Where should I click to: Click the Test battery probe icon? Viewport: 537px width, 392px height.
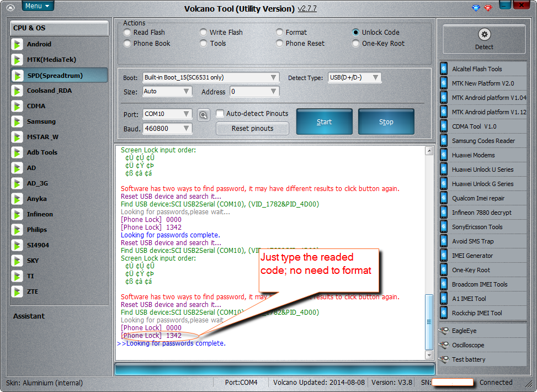tap(444, 359)
